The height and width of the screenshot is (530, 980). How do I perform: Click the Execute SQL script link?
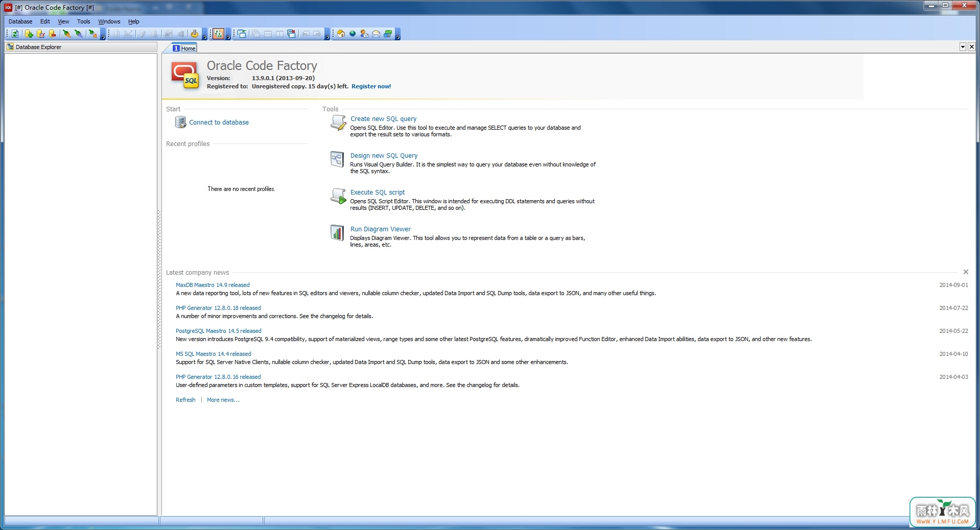[377, 192]
